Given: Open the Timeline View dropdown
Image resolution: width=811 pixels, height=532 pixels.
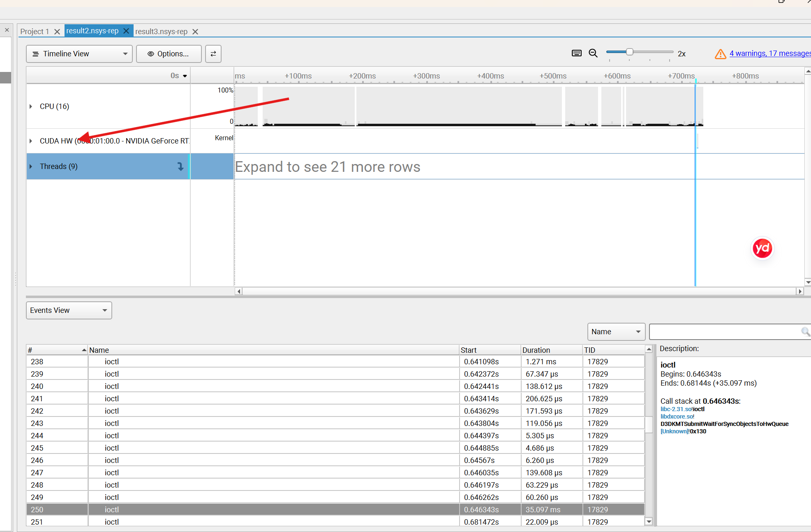Looking at the screenshot, I should click(79, 54).
